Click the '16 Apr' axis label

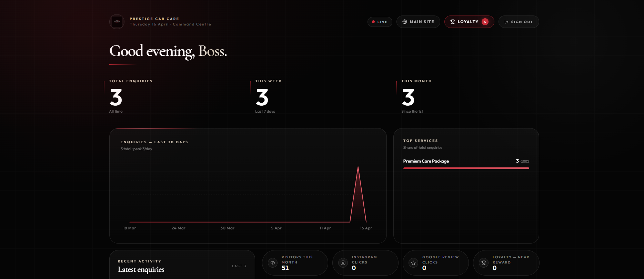click(366, 228)
